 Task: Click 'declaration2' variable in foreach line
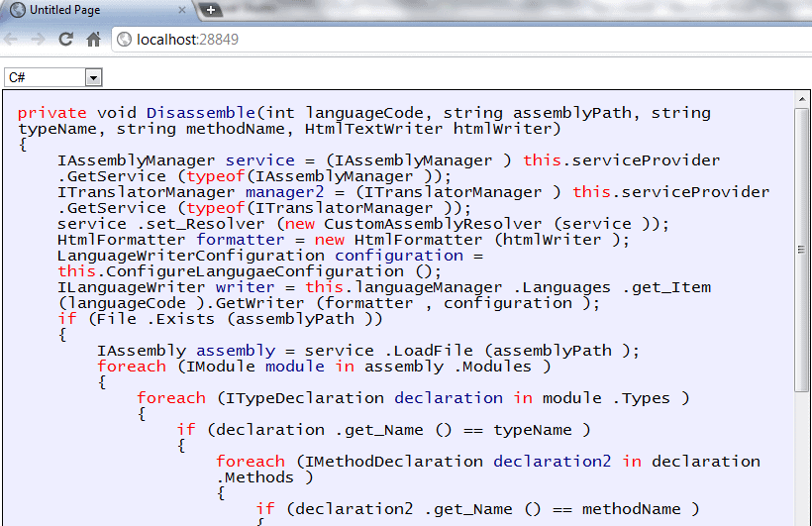click(552, 462)
